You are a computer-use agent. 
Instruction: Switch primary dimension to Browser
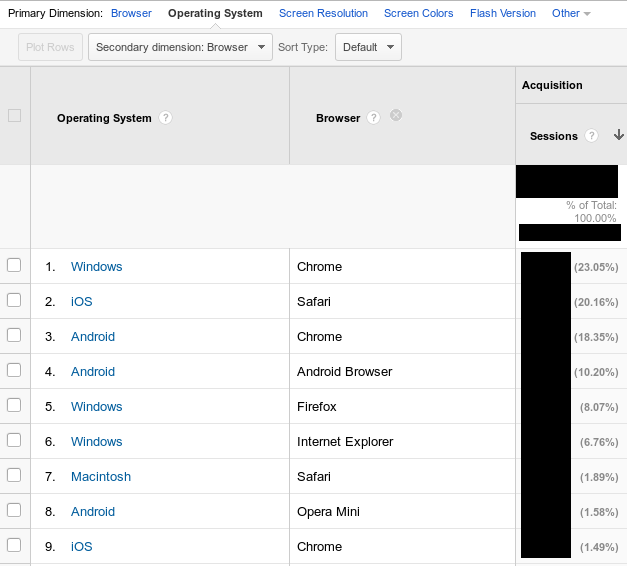[131, 13]
